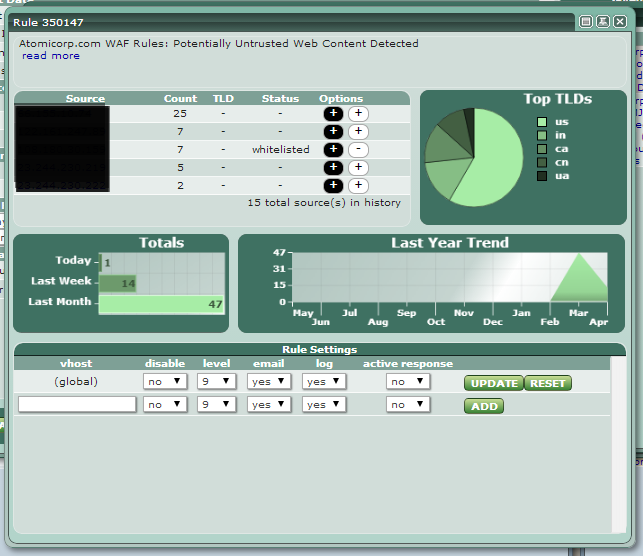
Task: Click black plus icon in count 25 row
Action: [333, 114]
